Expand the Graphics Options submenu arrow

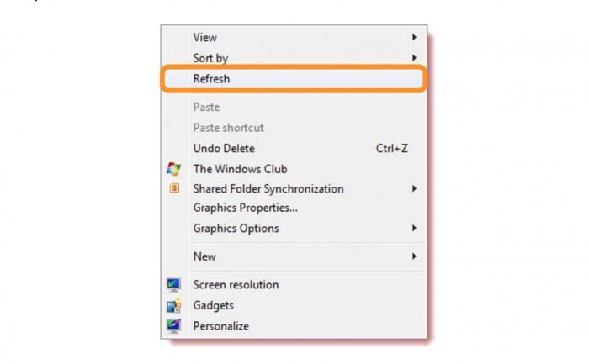point(414,228)
